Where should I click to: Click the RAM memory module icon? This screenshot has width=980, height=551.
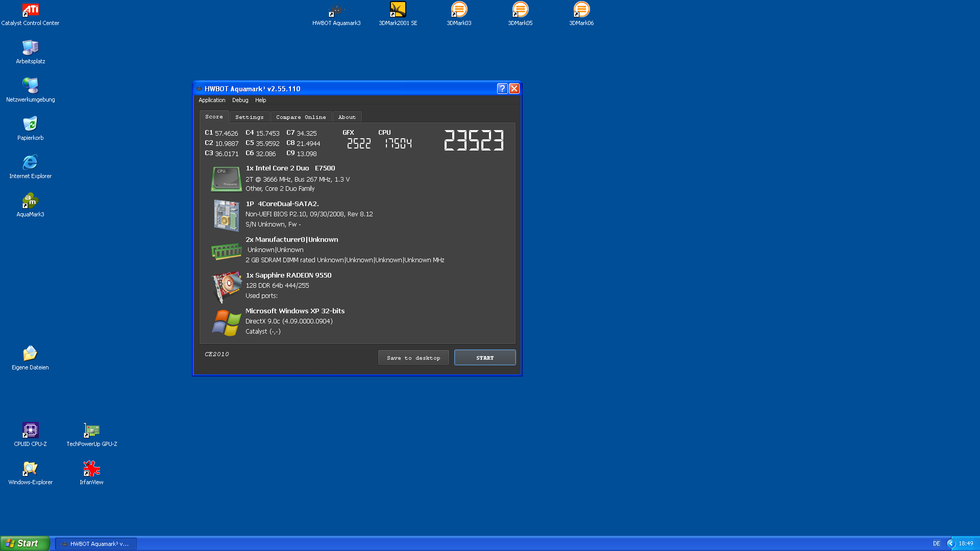tap(226, 251)
